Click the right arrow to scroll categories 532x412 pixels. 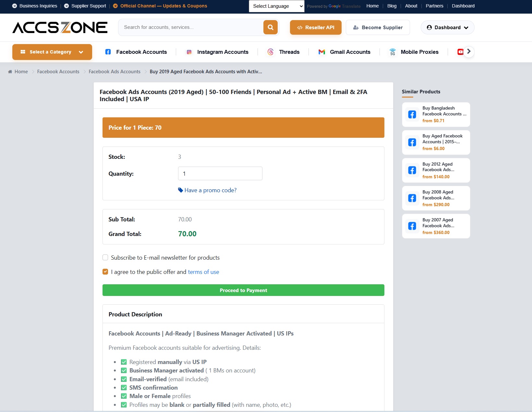469,52
